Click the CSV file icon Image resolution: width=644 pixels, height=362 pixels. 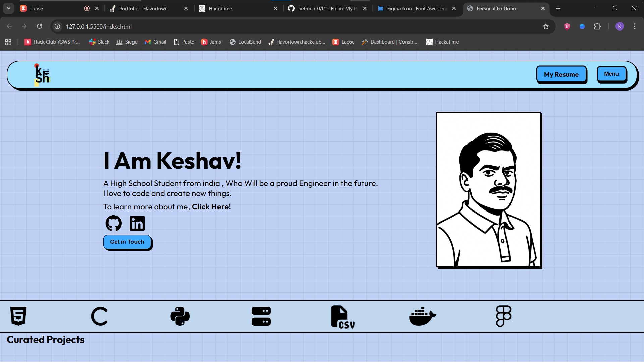[x=342, y=317]
